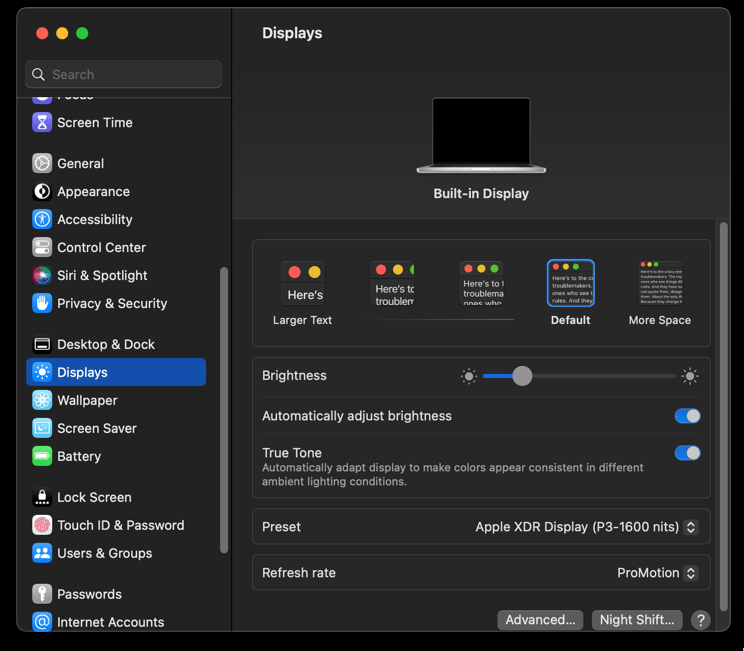Turn off the True Tone toggle
The height and width of the screenshot is (651, 744).
pos(687,453)
